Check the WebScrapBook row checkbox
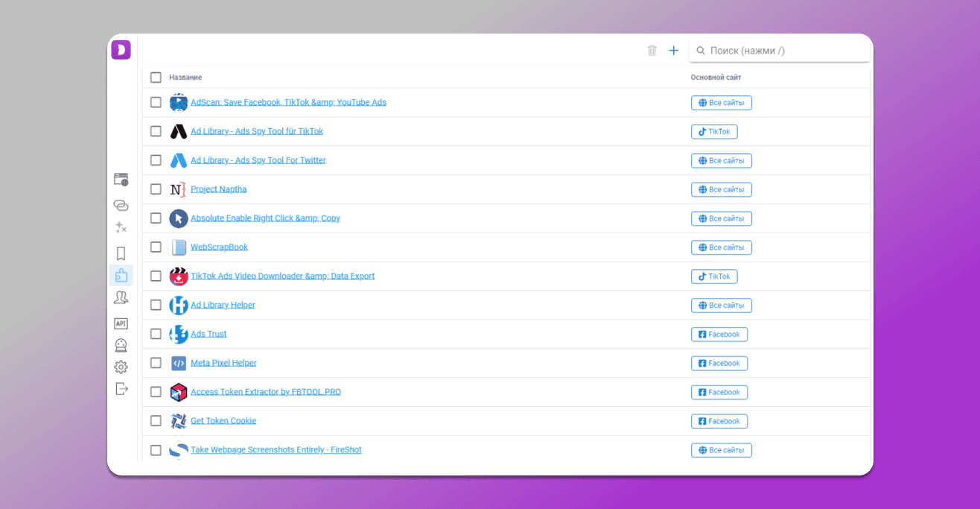Viewport: 980px width, 509px height. (156, 247)
